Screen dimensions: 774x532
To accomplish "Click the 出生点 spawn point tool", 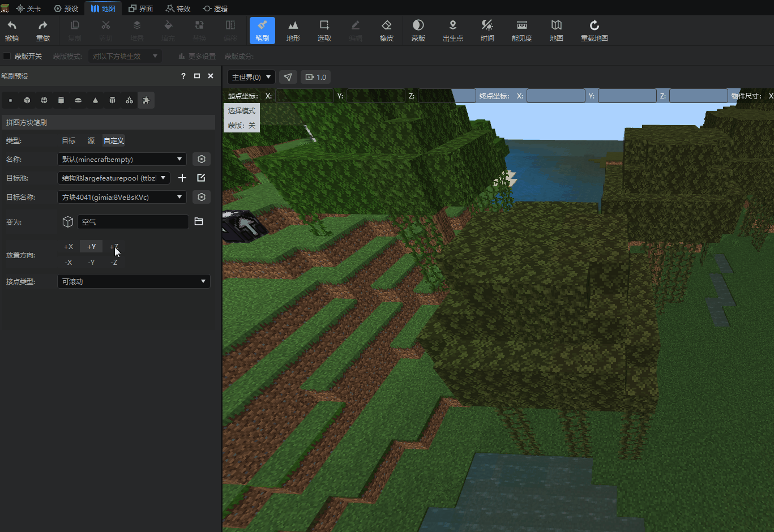I will pos(453,31).
